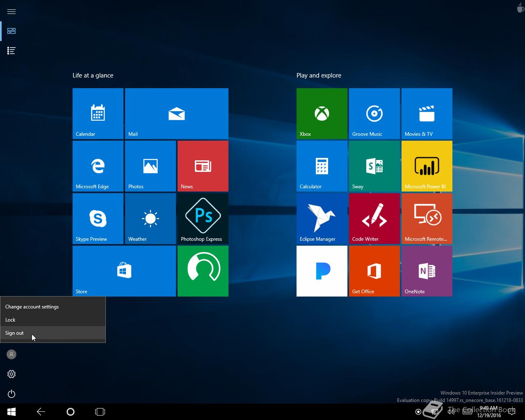
Task: Expand the hamburger menu in Start
Action: pos(11,11)
